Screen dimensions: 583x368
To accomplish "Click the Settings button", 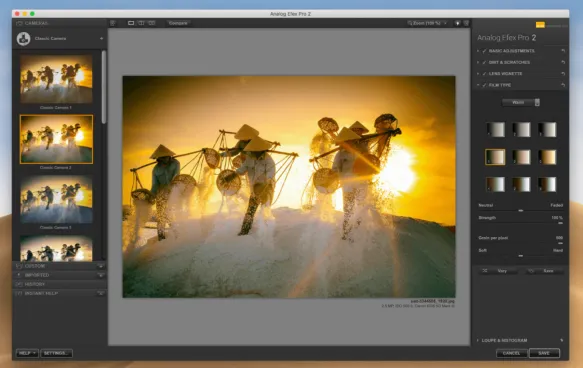I will click(56, 353).
